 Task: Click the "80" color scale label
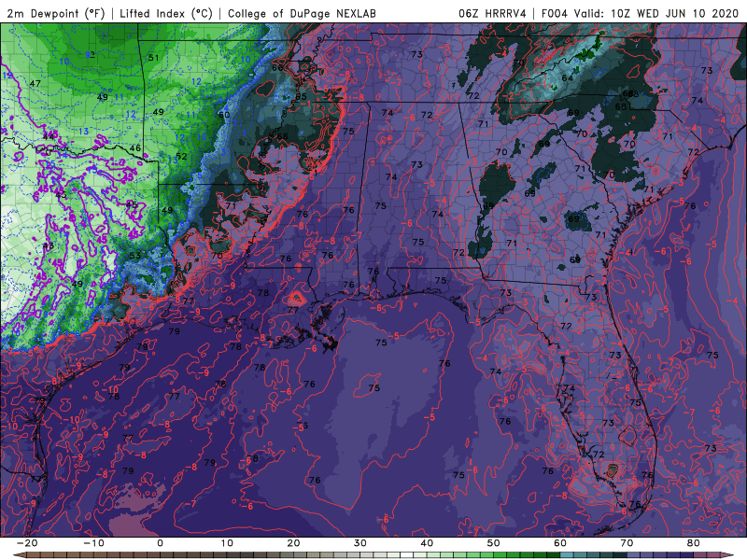coord(694,543)
